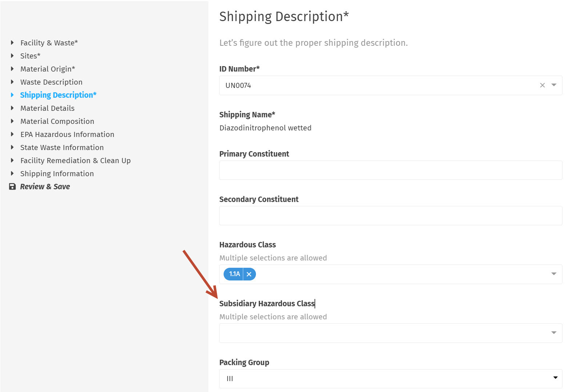Expand the Sites section arrow
This screenshot has width=573, height=392.
[x=12, y=56]
